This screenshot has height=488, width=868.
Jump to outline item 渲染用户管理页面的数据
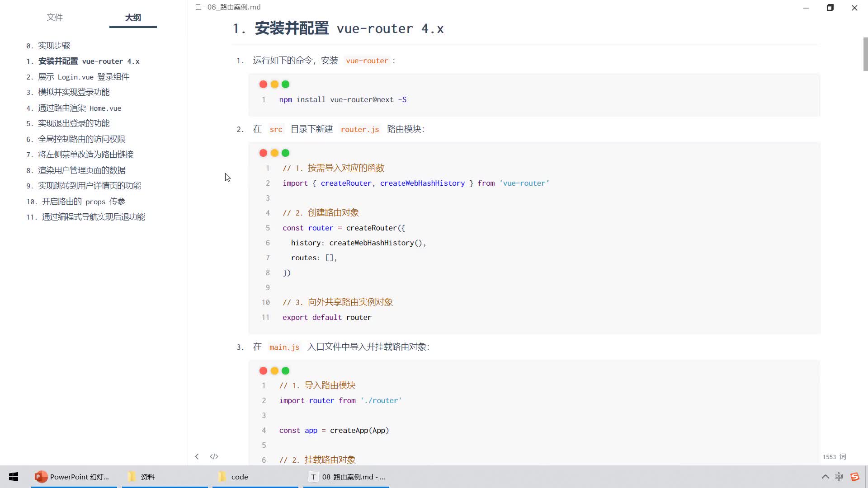[x=75, y=170]
